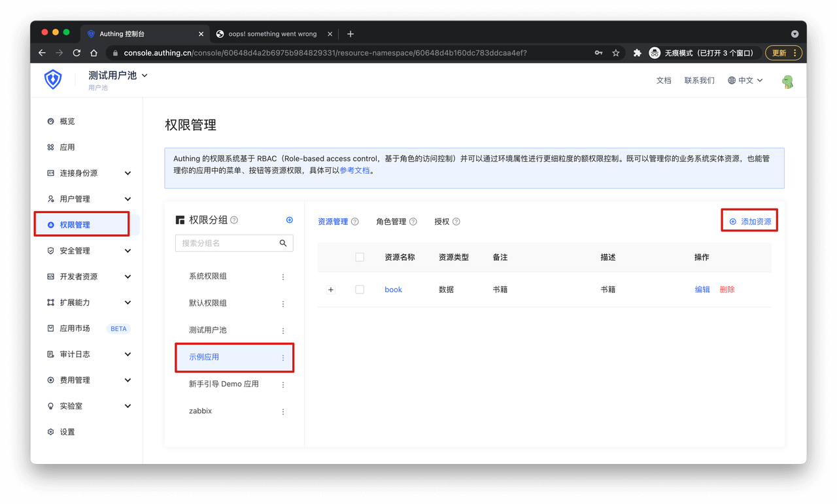Image resolution: width=837 pixels, height=504 pixels.
Task: Click the 搜索分组名 search input field
Action: pyautogui.click(x=226, y=243)
